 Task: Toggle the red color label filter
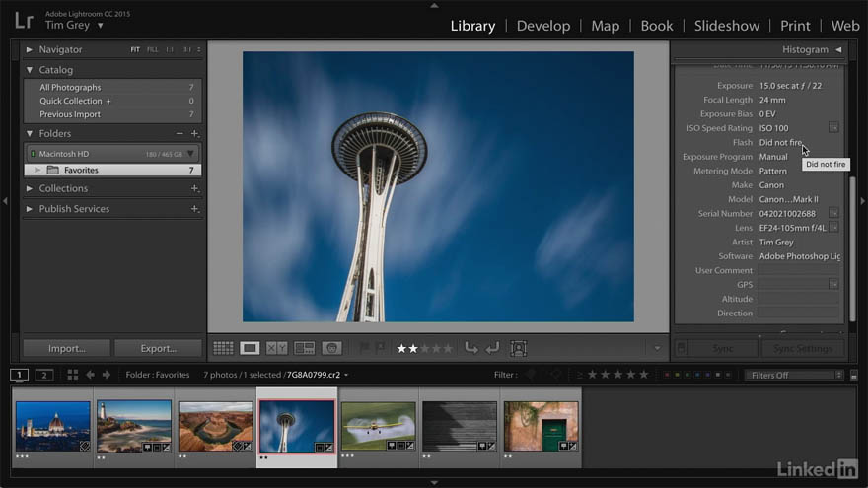(667, 375)
